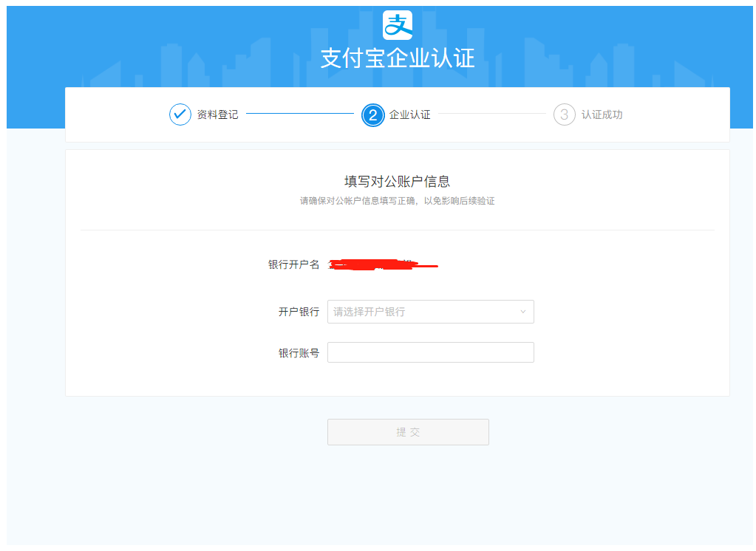Select the 企业认证 step label
Image resolution: width=756 pixels, height=551 pixels.
(x=409, y=114)
